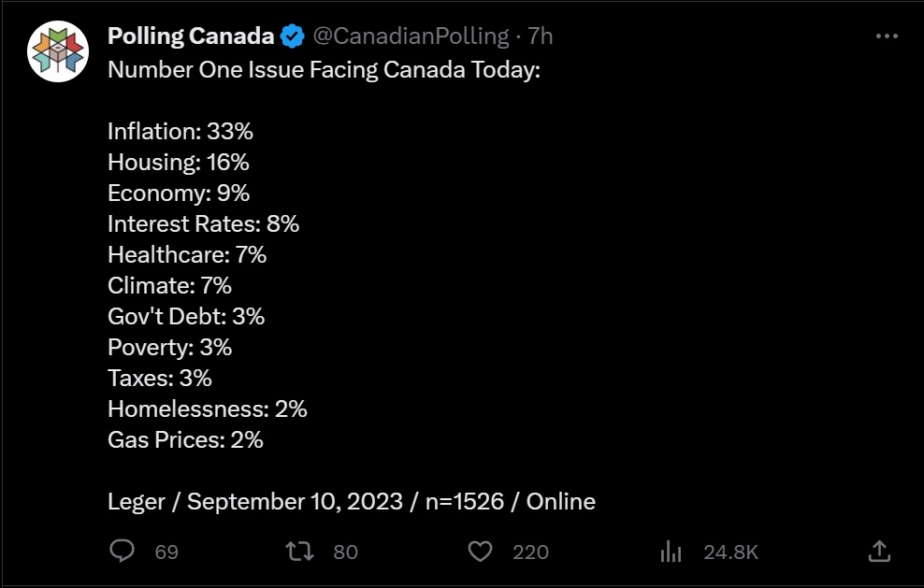The width and height of the screenshot is (924, 588).
Task: Open the three-dot more options menu
Action: click(x=887, y=36)
